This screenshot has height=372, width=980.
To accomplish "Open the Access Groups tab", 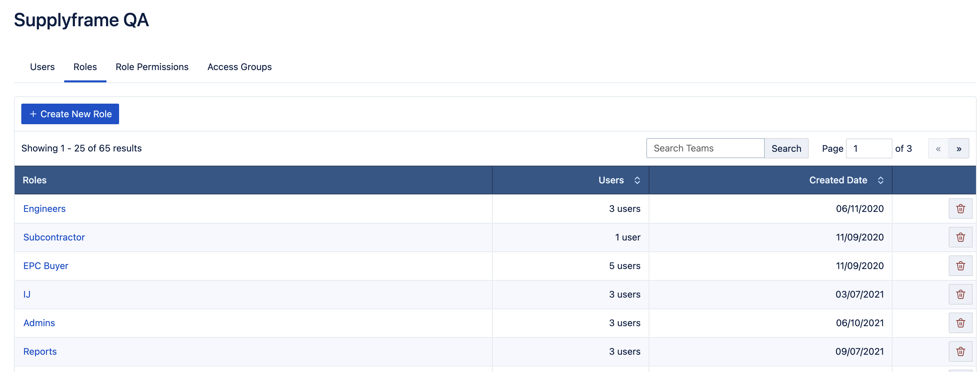I will pos(239,67).
